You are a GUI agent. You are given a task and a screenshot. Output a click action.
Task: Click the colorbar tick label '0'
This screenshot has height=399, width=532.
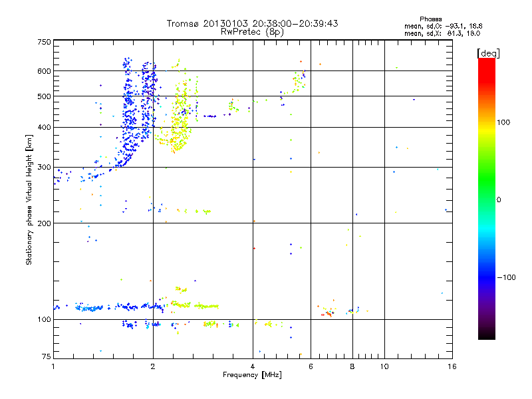pos(498,200)
